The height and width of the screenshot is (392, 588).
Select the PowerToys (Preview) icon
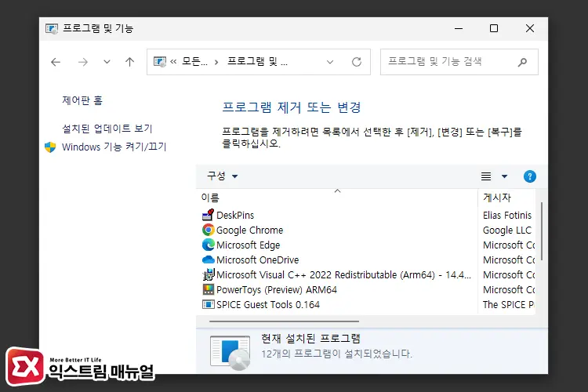[208, 289]
